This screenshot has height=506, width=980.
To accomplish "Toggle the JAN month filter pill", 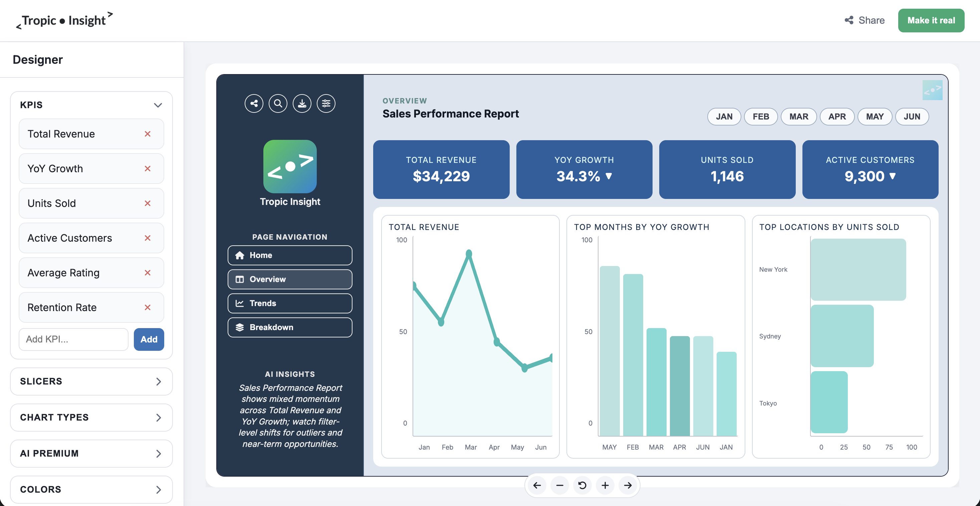I will [x=724, y=116].
